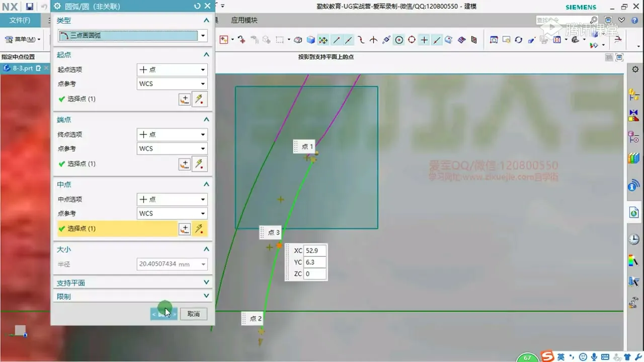Reset the arc dialog with the reset icon

pyautogui.click(x=197, y=7)
